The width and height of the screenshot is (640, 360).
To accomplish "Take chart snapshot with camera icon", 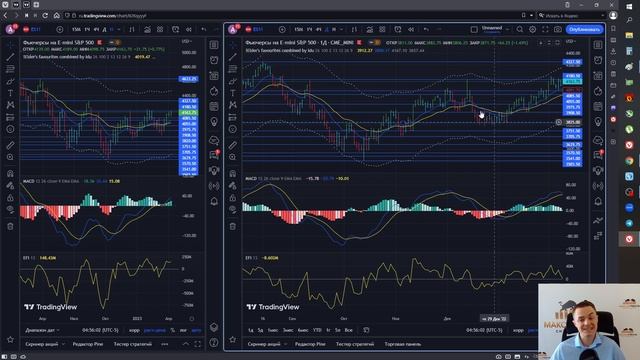I will [558, 29].
